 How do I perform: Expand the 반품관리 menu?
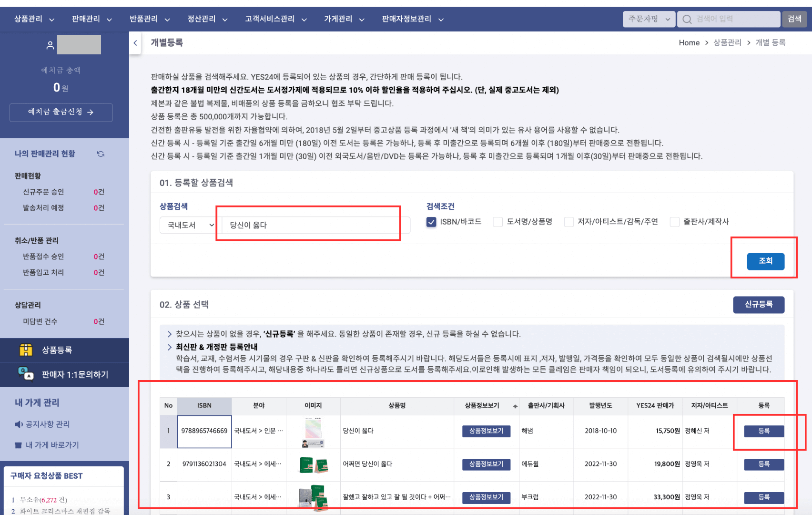(150, 19)
